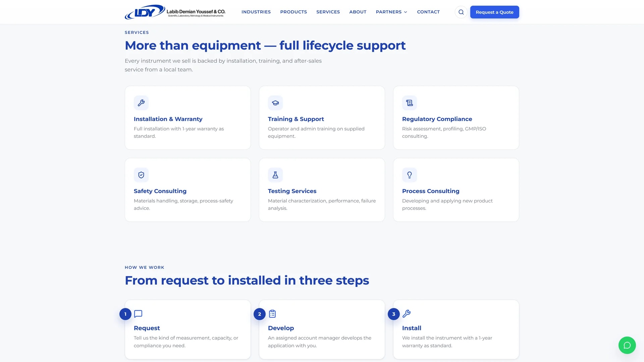Click the shield icon in Safety Consulting card
Viewport: 644px width, 362px height.
click(x=141, y=175)
